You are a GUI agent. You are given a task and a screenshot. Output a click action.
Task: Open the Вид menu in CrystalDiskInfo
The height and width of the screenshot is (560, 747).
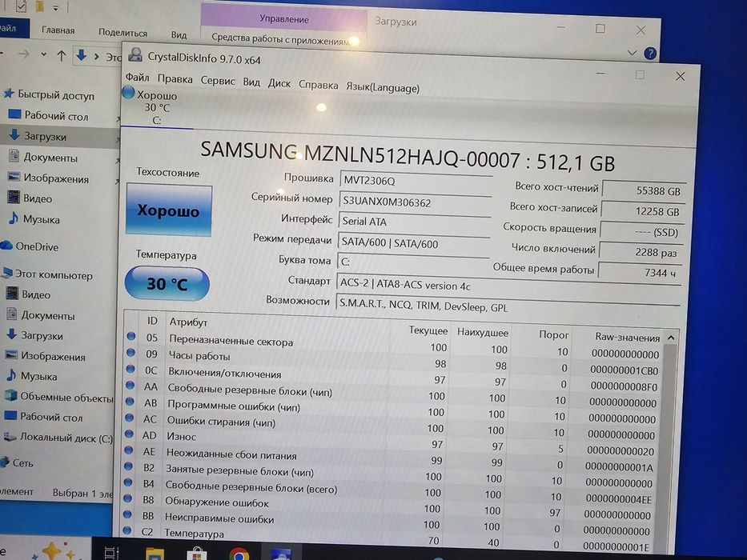[x=251, y=82]
